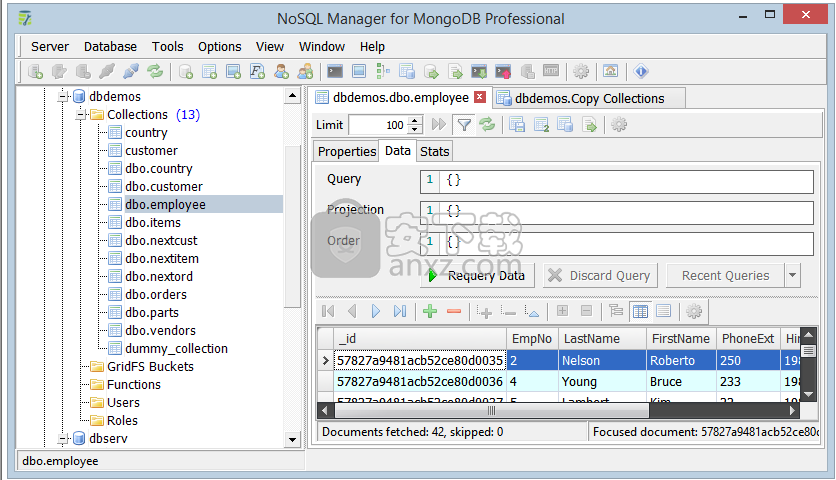
Task: Click the horizontal scrollbar thumb of data grid
Action: tap(492, 410)
